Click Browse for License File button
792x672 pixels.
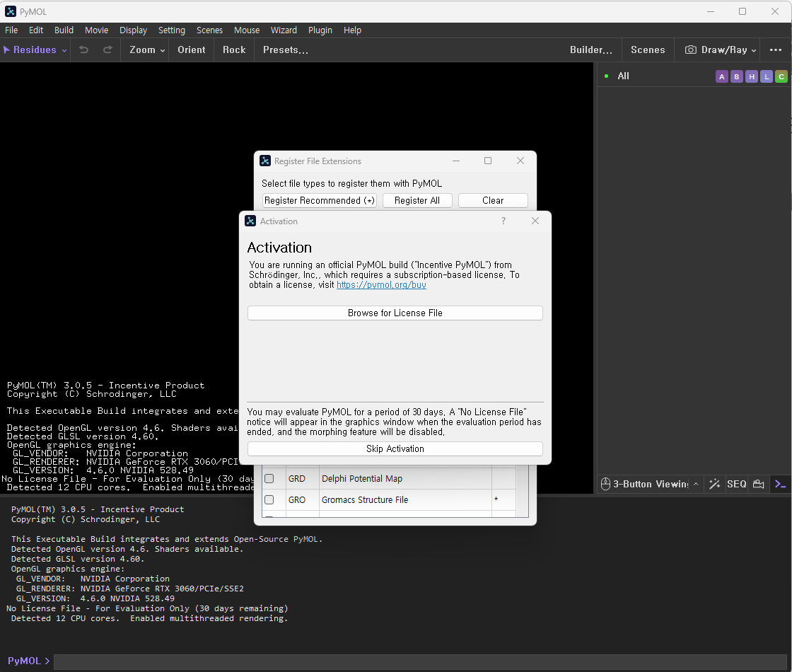(x=395, y=313)
